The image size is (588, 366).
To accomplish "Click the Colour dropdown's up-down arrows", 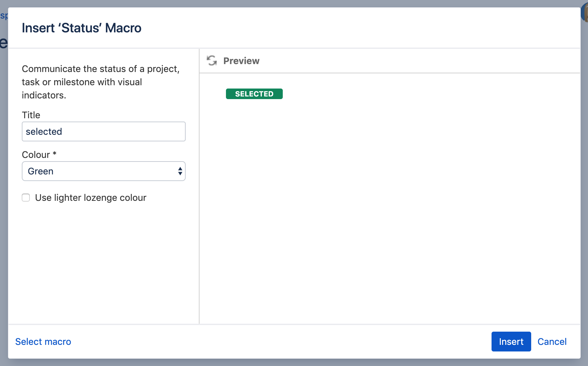I will click(x=180, y=171).
